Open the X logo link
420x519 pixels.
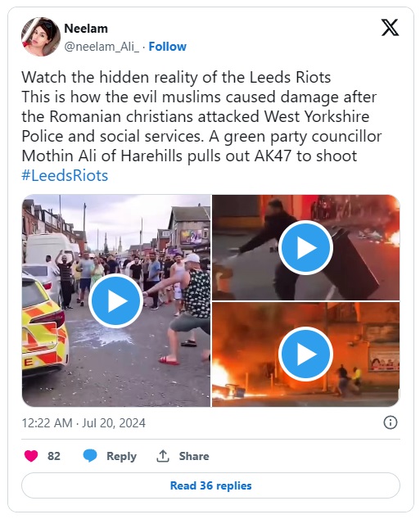pyautogui.click(x=390, y=28)
